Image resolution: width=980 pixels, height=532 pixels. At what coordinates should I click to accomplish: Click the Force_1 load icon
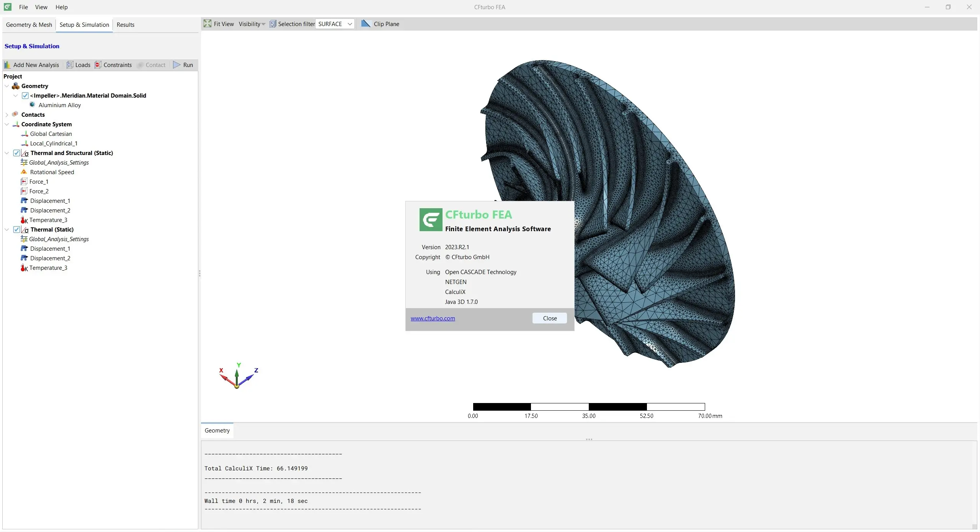[24, 181]
